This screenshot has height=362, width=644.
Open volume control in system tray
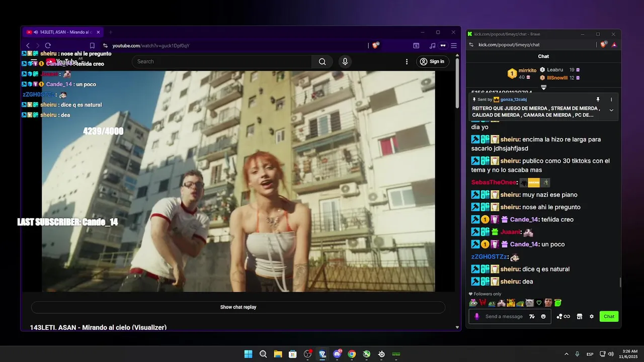click(611, 354)
